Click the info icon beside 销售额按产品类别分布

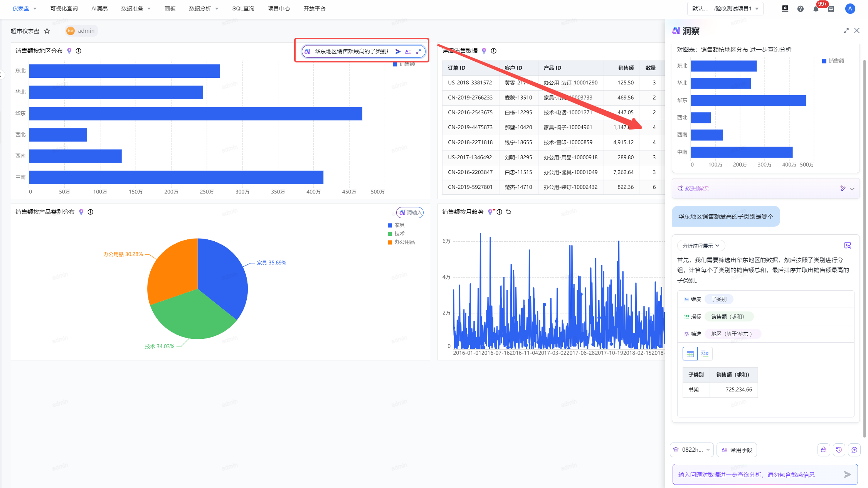tap(91, 212)
